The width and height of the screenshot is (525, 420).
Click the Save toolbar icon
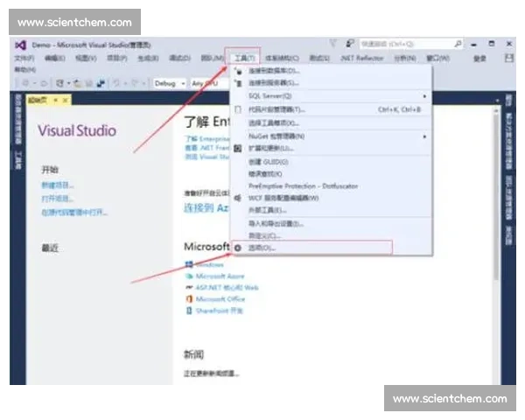(89, 83)
